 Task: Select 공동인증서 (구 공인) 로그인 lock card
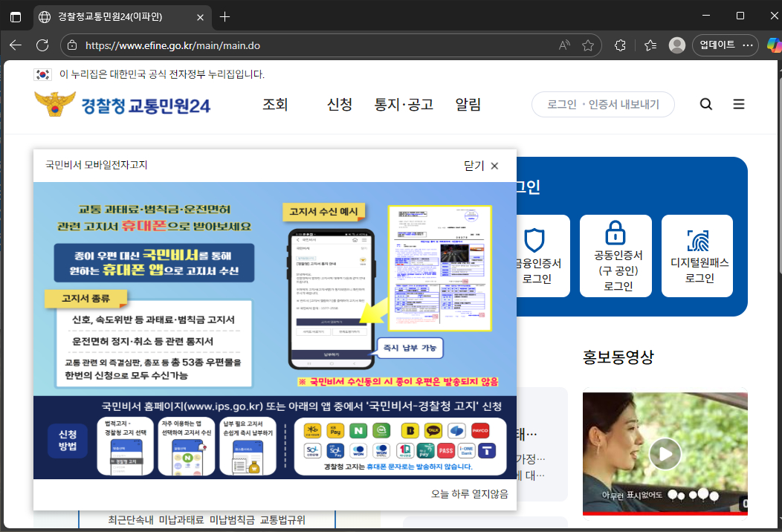pyautogui.click(x=616, y=256)
